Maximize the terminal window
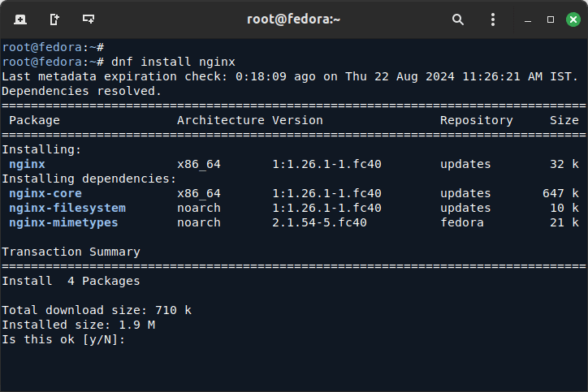The width and height of the screenshot is (588, 392). tap(551, 19)
